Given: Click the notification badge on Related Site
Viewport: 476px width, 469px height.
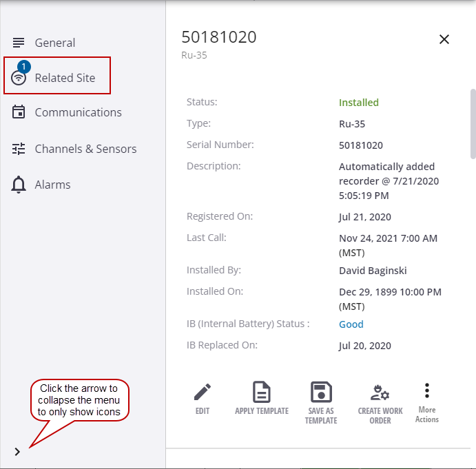Looking at the screenshot, I should click(24, 67).
